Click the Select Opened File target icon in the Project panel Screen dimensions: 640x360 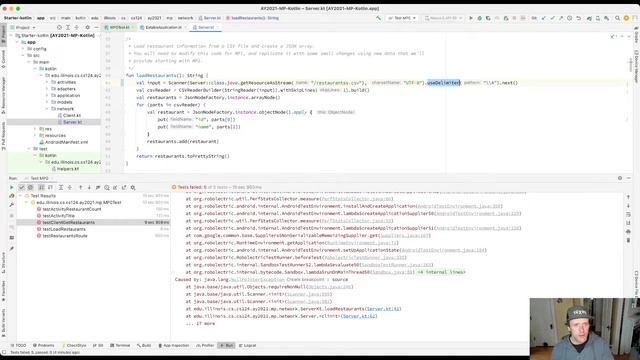coord(59,27)
